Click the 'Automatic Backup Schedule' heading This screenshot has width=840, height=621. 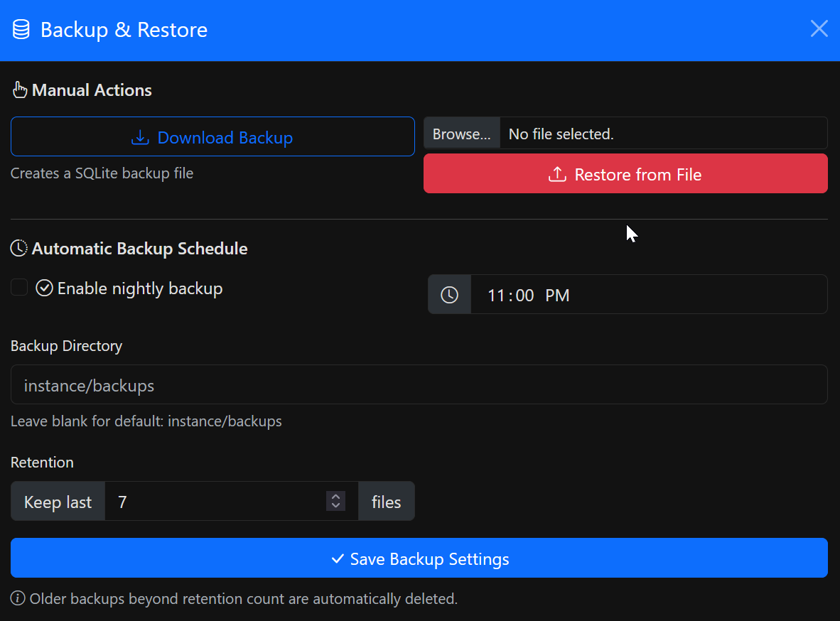point(140,249)
